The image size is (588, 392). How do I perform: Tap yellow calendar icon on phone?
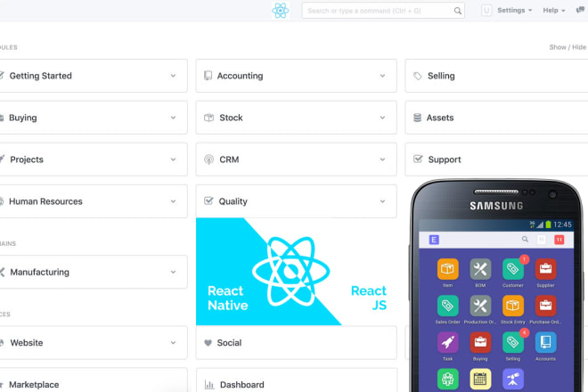click(480, 380)
